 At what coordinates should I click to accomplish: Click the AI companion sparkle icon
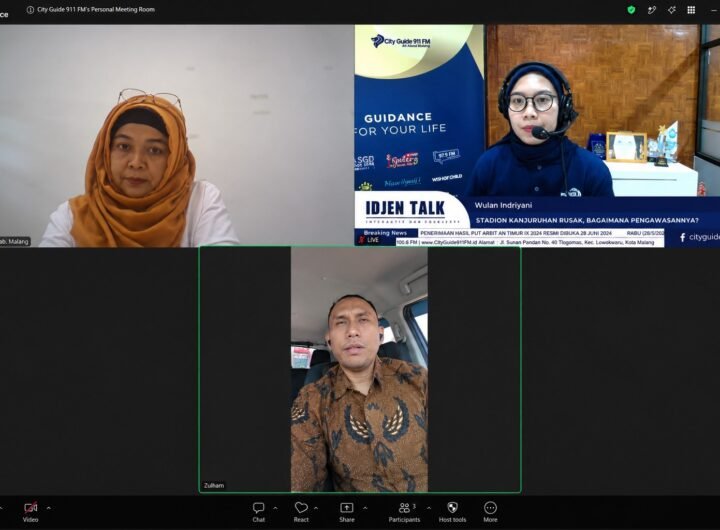[672, 10]
